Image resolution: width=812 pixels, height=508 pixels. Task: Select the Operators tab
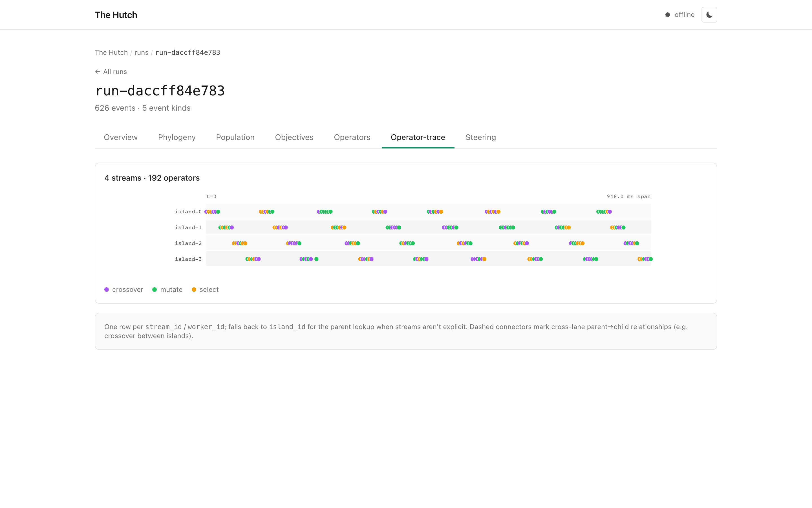click(x=352, y=137)
